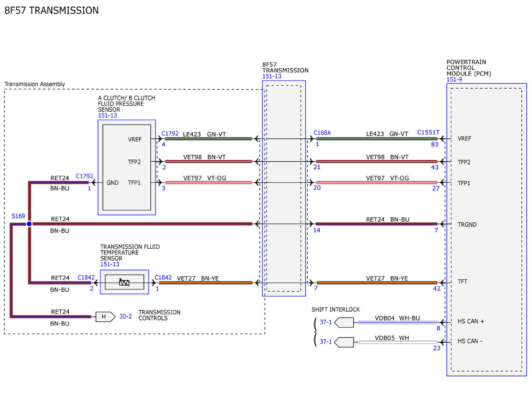Click the connector symbol on VDB05 WH wire
The width and height of the screenshot is (532, 411).
(x=344, y=342)
